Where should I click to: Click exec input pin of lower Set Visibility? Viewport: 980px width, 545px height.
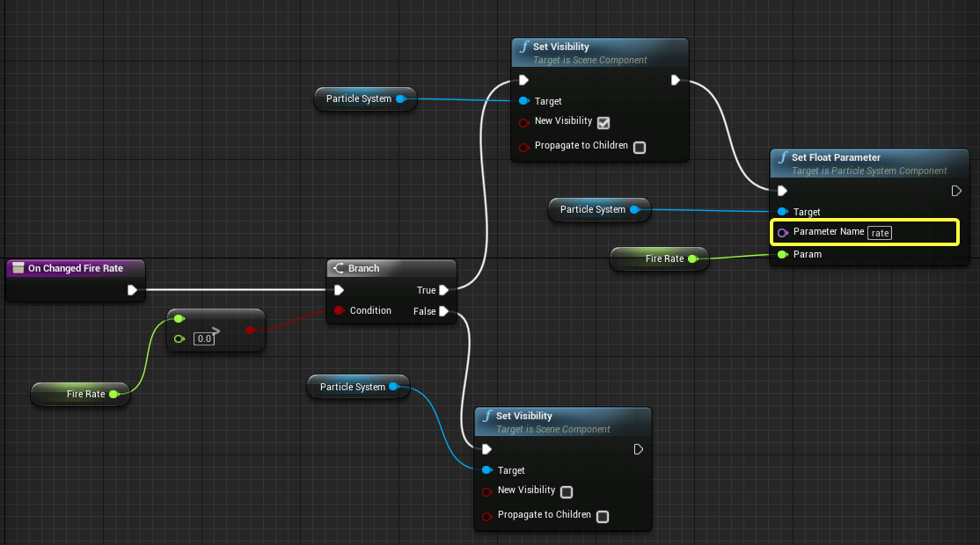coord(486,449)
